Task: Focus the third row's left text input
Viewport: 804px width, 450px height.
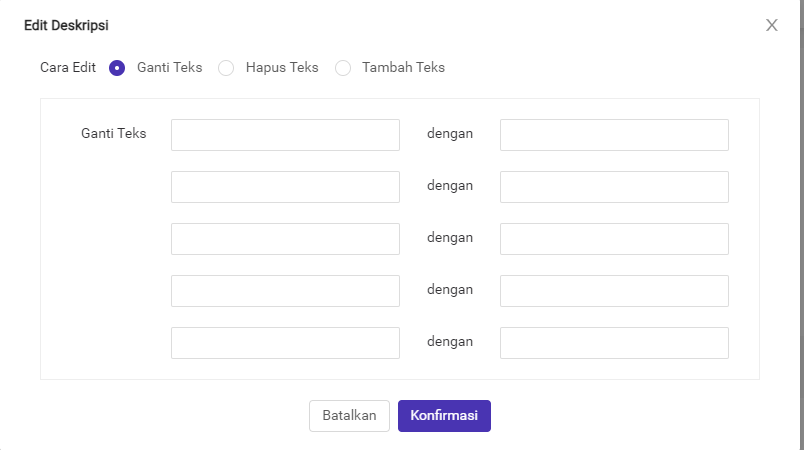Action: pos(285,239)
